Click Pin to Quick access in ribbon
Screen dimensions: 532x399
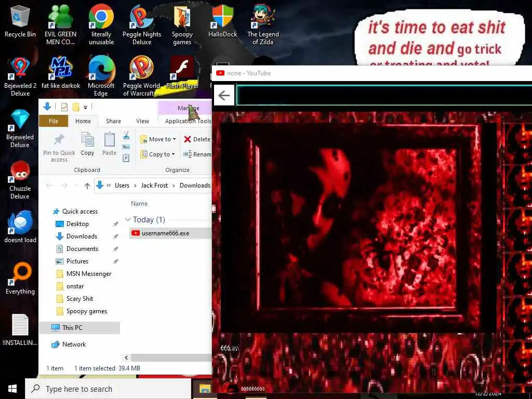pyautogui.click(x=59, y=148)
